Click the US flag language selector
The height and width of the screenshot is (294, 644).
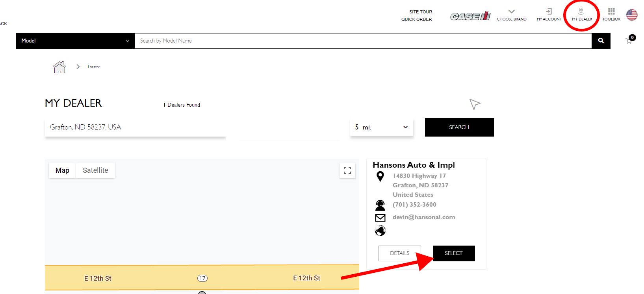tap(632, 15)
